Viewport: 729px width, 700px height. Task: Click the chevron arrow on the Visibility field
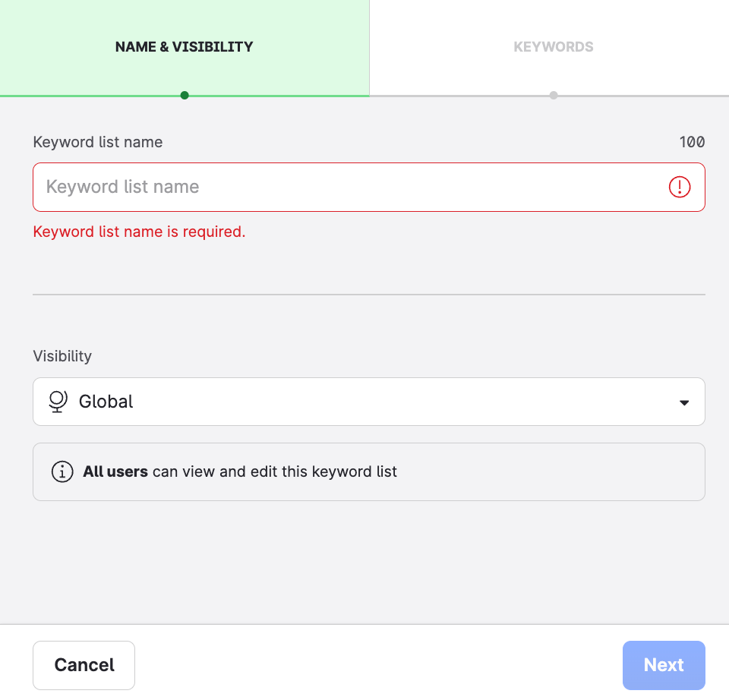click(683, 401)
